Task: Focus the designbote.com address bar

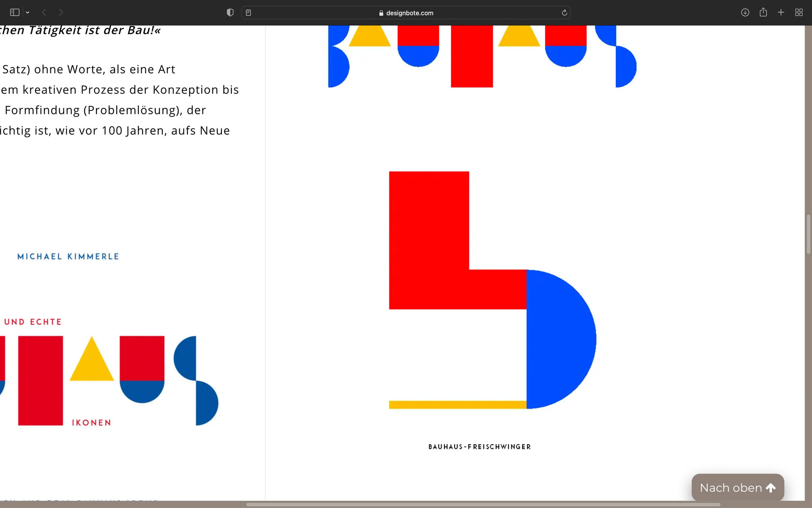Action: coord(406,13)
